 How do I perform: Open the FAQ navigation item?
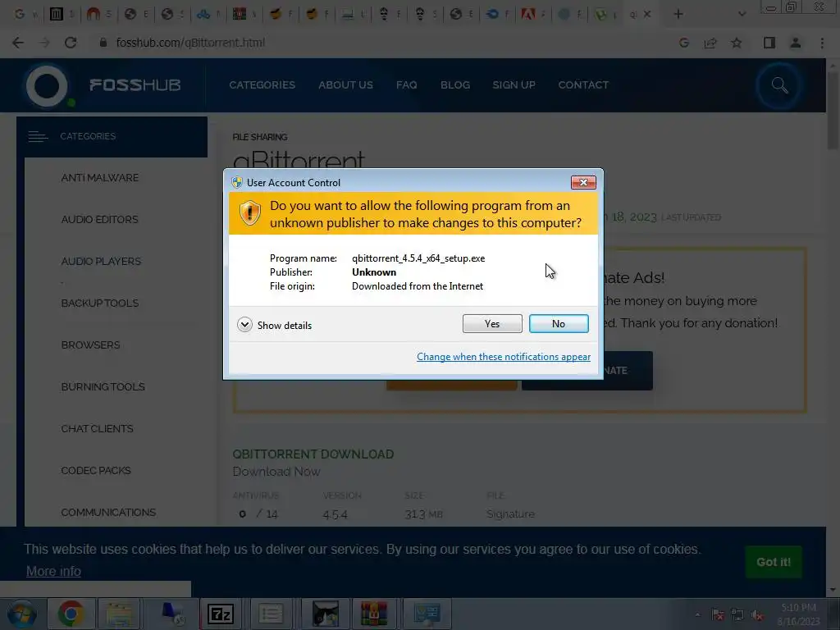[x=407, y=85]
